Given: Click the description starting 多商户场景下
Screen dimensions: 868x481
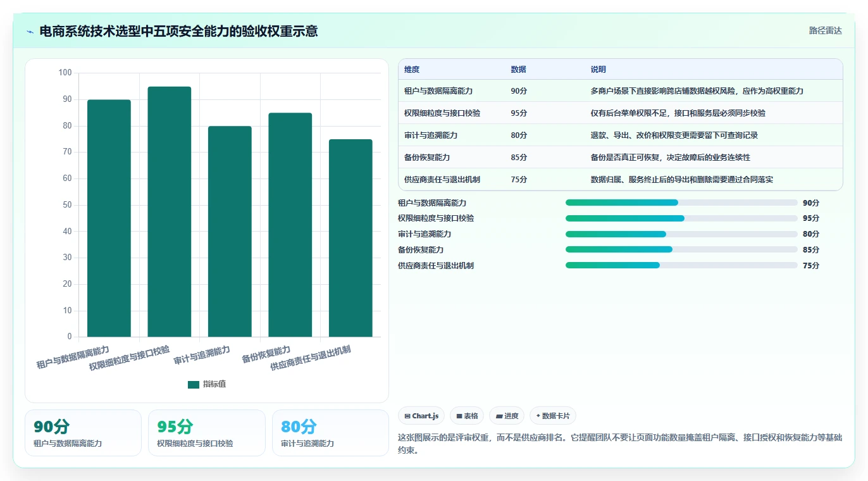Looking at the screenshot, I should [x=697, y=91].
